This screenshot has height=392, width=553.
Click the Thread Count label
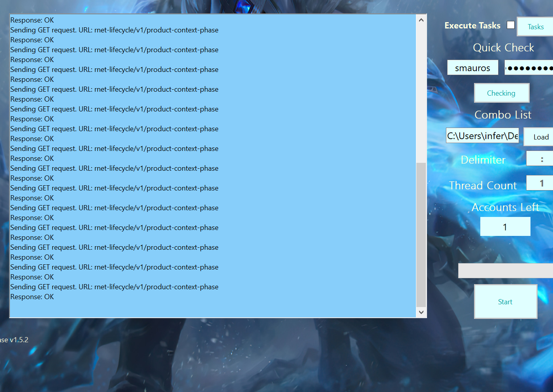pyautogui.click(x=483, y=185)
